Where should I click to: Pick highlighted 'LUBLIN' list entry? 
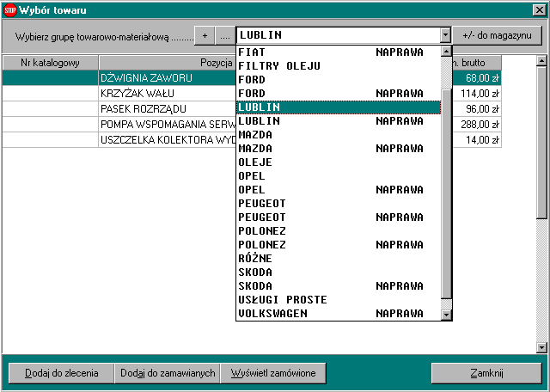click(339, 107)
